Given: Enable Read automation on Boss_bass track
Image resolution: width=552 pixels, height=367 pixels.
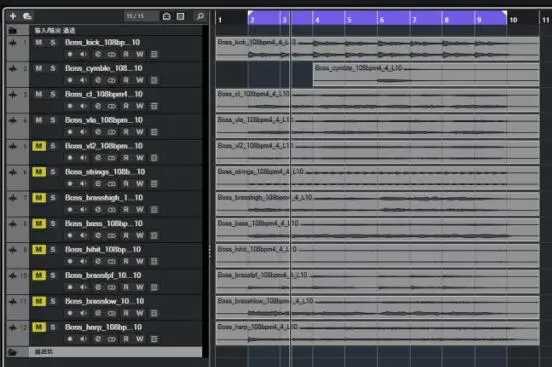Looking at the screenshot, I should [126, 235].
